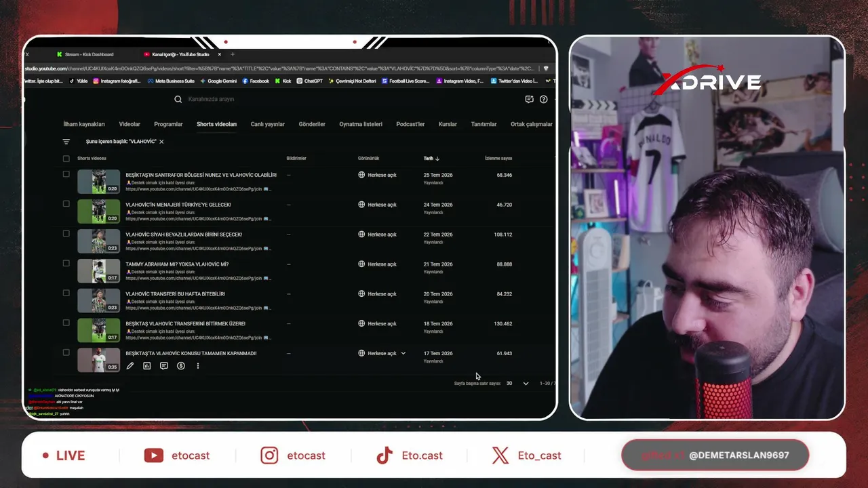Click the Tarih sort arrow icon
Image resolution: width=868 pixels, height=488 pixels.
click(437, 159)
